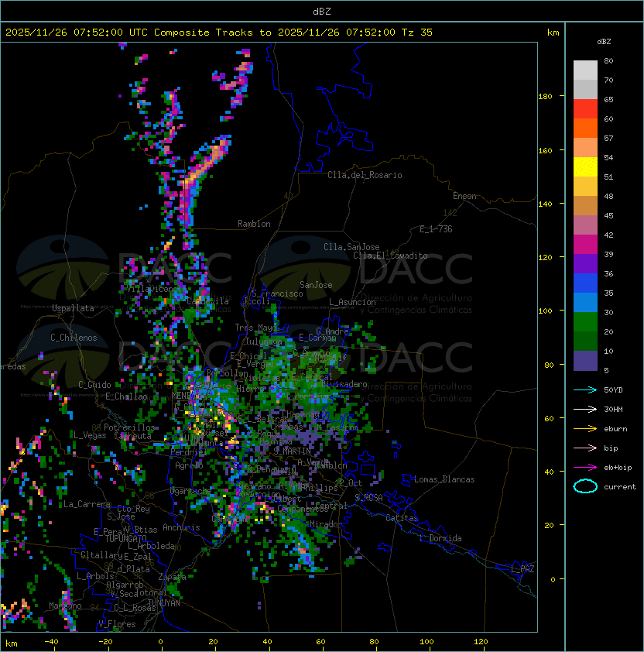Click the blue 35 dBZ color swatch

(585, 283)
